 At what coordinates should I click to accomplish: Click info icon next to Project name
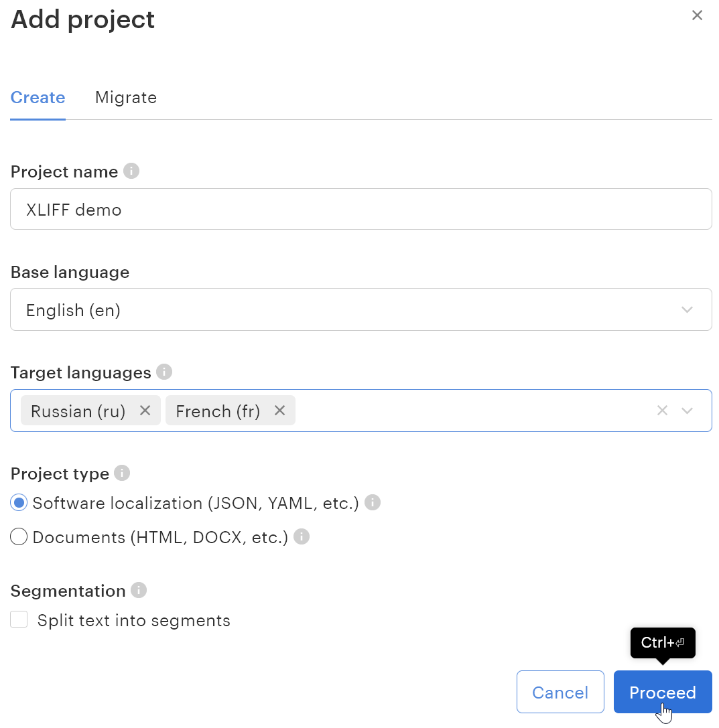coord(132,171)
